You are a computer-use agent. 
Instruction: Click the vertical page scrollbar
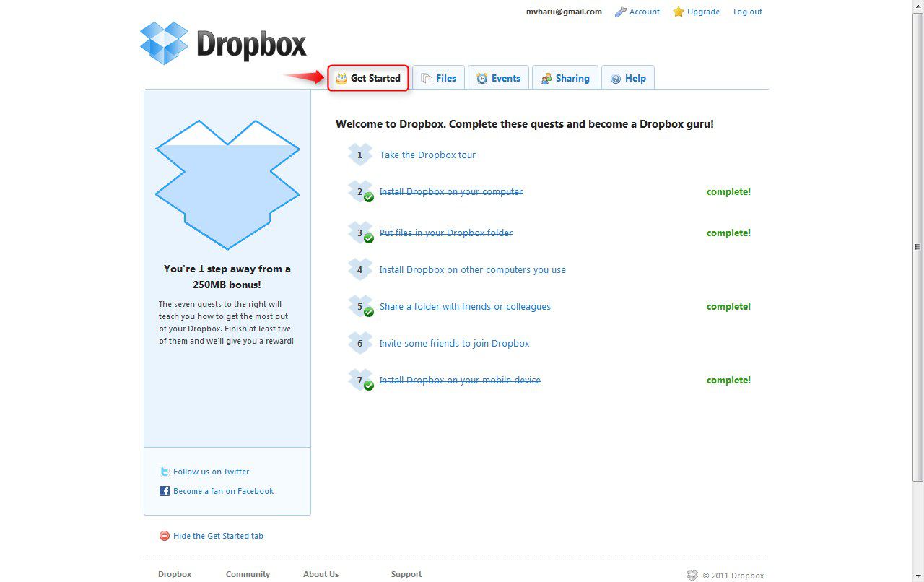918,246
